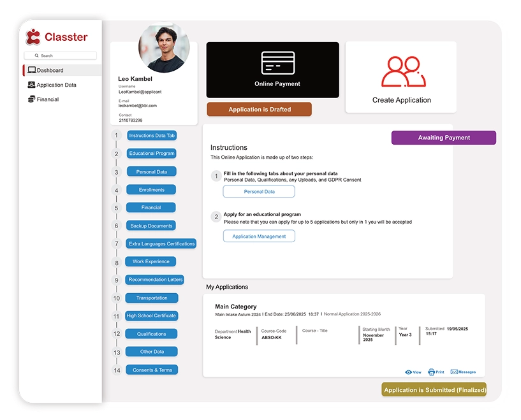Open the Dashboard sidebar item
The image size is (521, 420).
(x=50, y=71)
